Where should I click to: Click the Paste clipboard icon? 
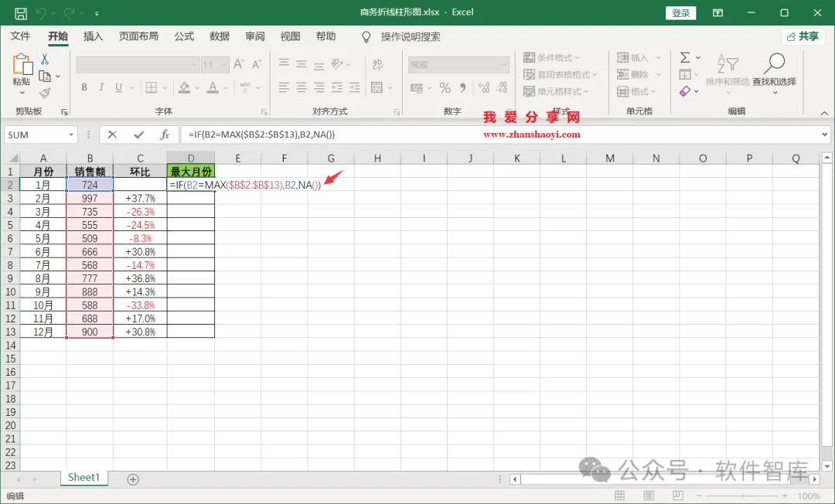tap(22, 65)
